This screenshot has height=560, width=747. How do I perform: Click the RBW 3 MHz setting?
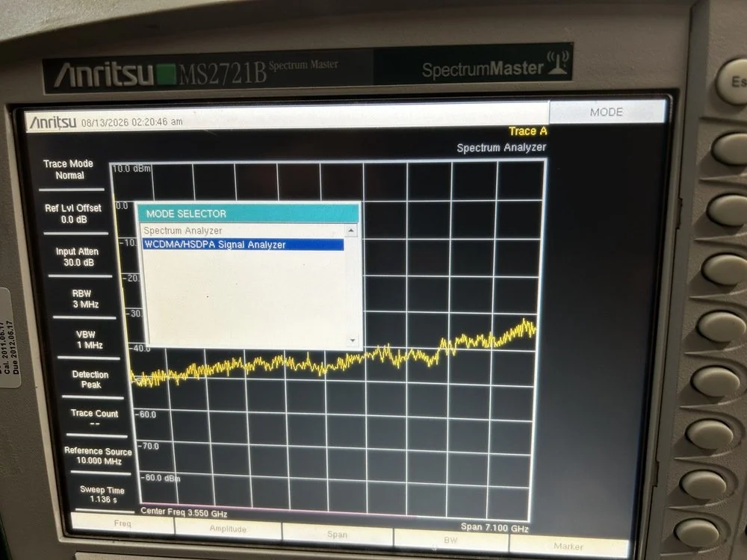pos(84,299)
